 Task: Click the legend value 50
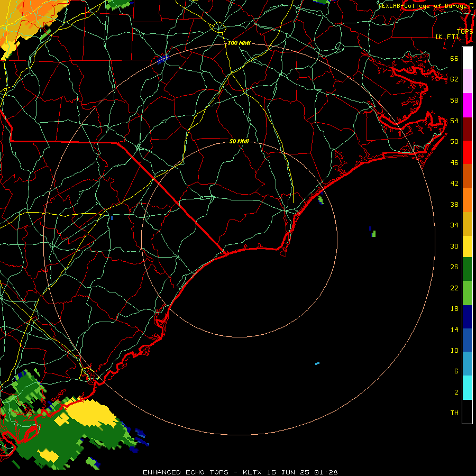[x=454, y=141]
